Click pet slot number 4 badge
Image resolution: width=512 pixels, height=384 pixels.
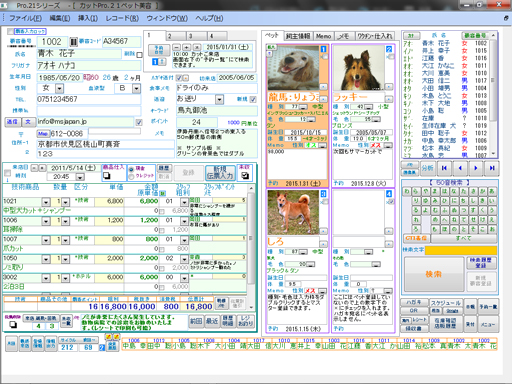point(389,194)
